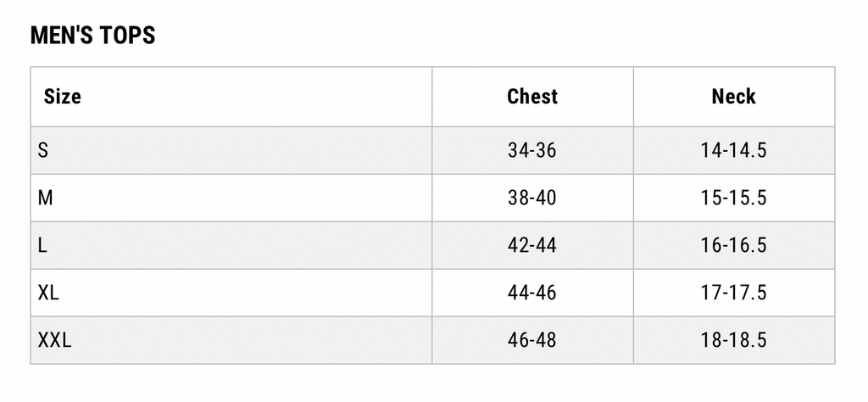Select chest value 42-44
The height and width of the screenshot is (402, 868).
[532, 245]
